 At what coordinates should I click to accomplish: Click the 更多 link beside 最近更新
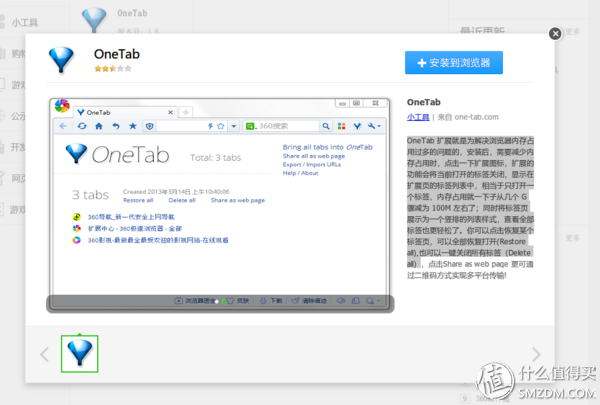coord(572,31)
